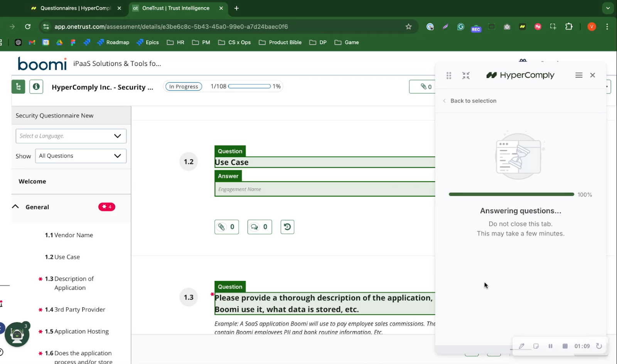617x364 pixels.
Task: View answer history for question 1.2
Action: (287, 227)
